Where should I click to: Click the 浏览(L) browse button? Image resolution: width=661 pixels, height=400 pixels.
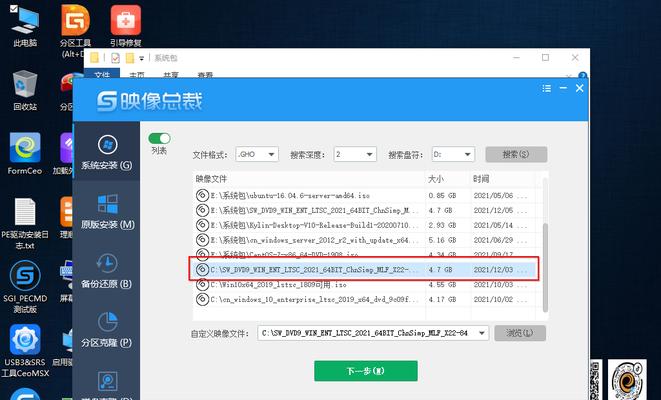520,333
